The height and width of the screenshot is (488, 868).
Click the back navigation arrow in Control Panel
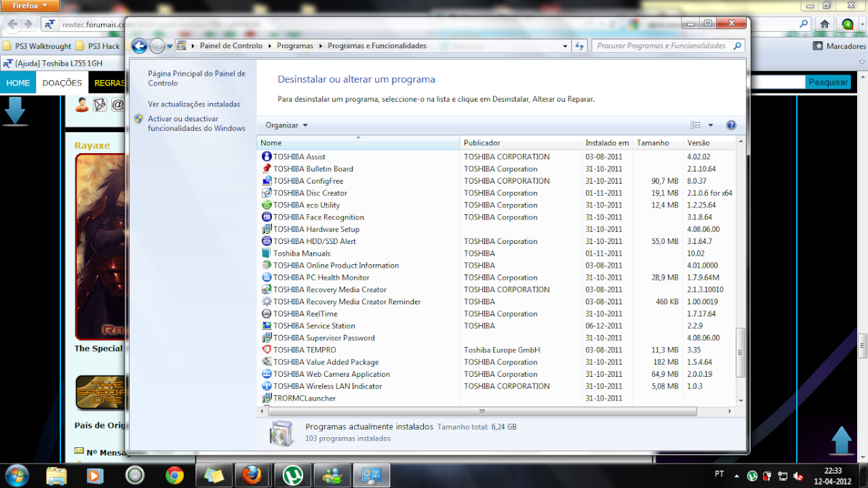[139, 46]
